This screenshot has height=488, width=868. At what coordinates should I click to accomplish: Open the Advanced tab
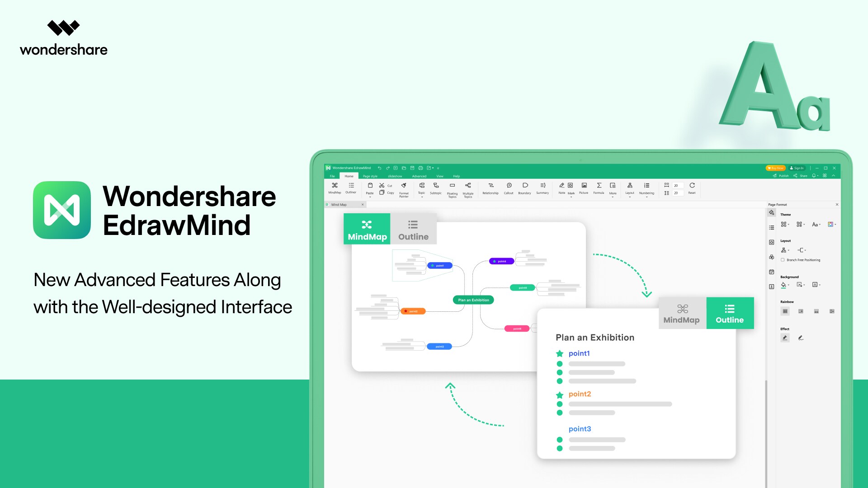click(x=419, y=176)
